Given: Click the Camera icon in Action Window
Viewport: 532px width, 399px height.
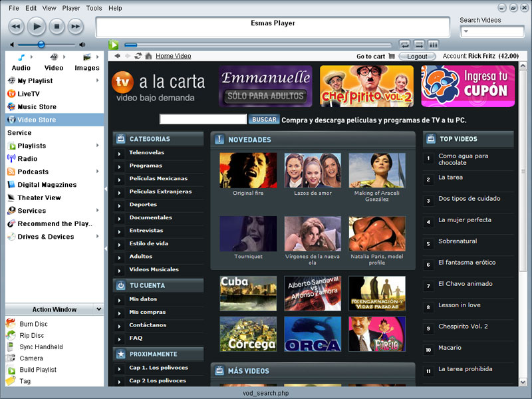Looking at the screenshot, I should (11, 358).
